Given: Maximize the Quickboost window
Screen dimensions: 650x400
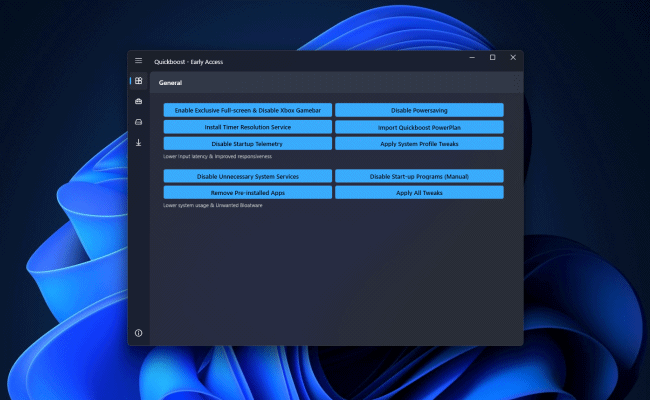Looking at the screenshot, I should click(492, 58).
